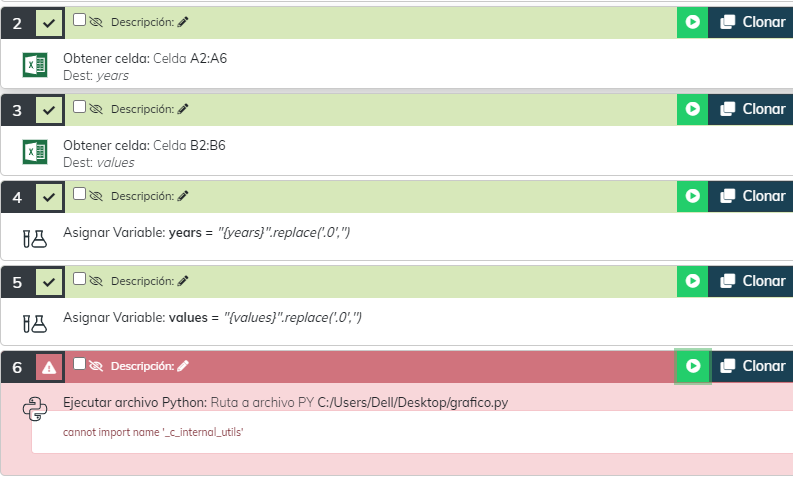Image resolution: width=793 pixels, height=480 pixels.
Task: Execute step 6 using the green play icon
Action: coord(691,366)
